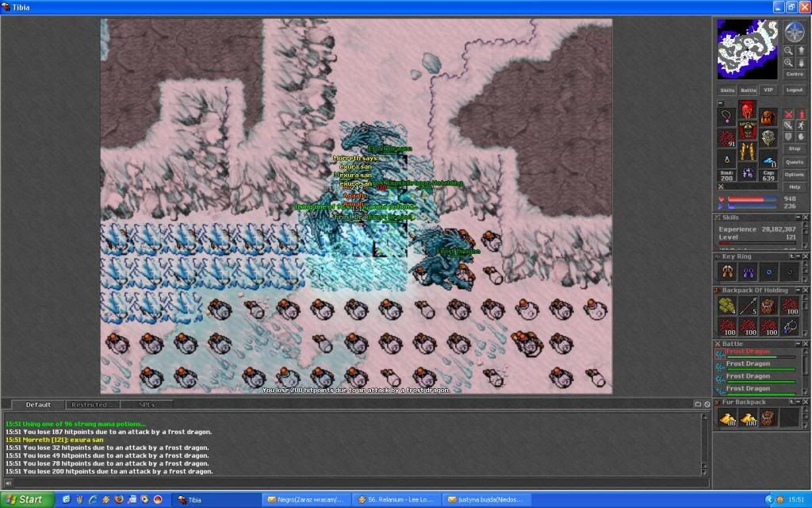Close the Key Ring panel
Viewport: 812px width, 508px height.
(806, 256)
